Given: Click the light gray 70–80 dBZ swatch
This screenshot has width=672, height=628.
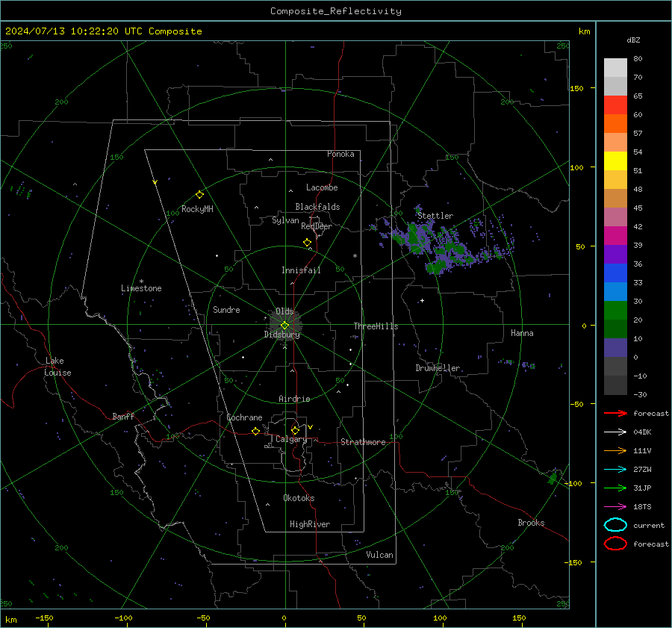Looking at the screenshot, I should click(x=615, y=68).
